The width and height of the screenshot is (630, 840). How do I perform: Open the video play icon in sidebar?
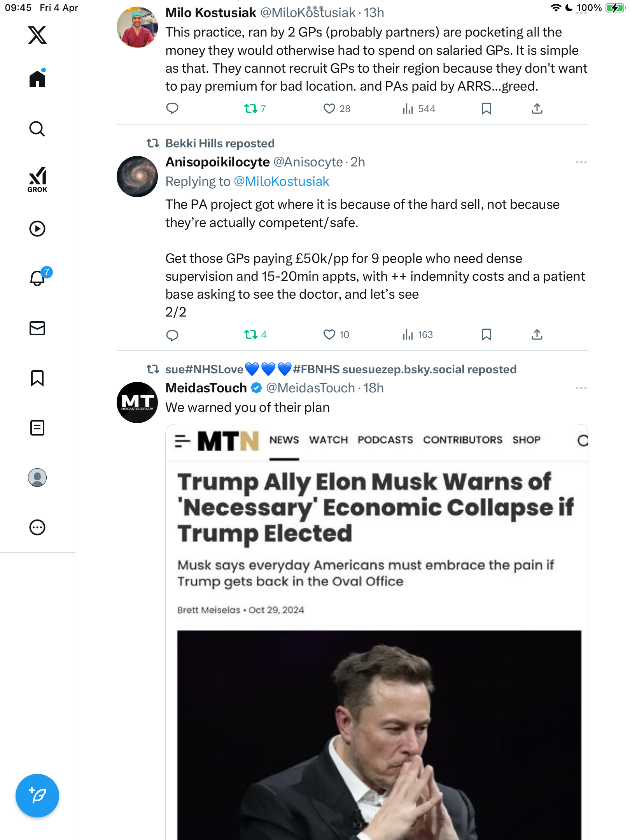[x=37, y=229]
